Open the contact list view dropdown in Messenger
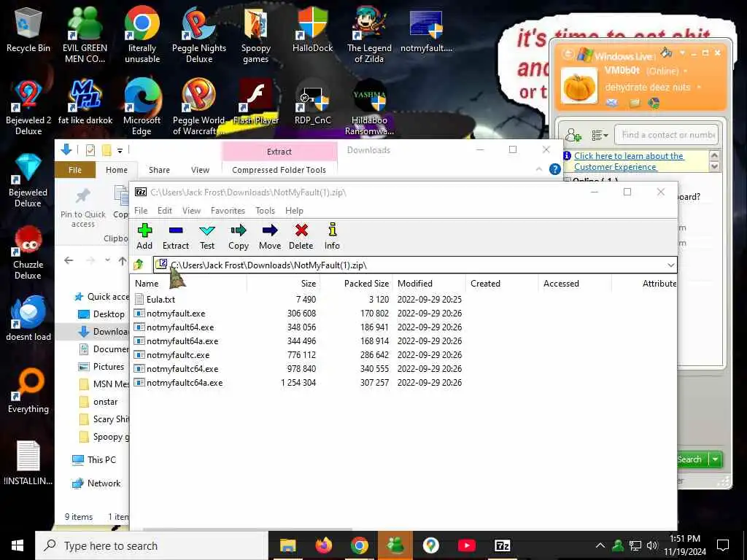The height and width of the screenshot is (560, 747). pyautogui.click(x=600, y=136)
